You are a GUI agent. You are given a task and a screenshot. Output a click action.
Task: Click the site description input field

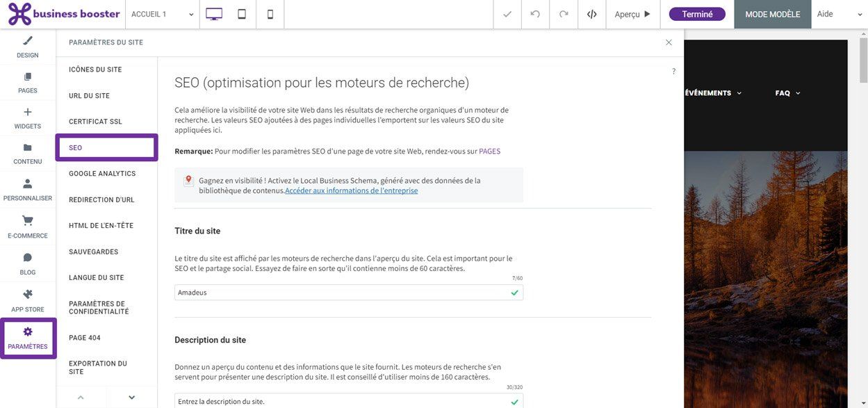349,401
